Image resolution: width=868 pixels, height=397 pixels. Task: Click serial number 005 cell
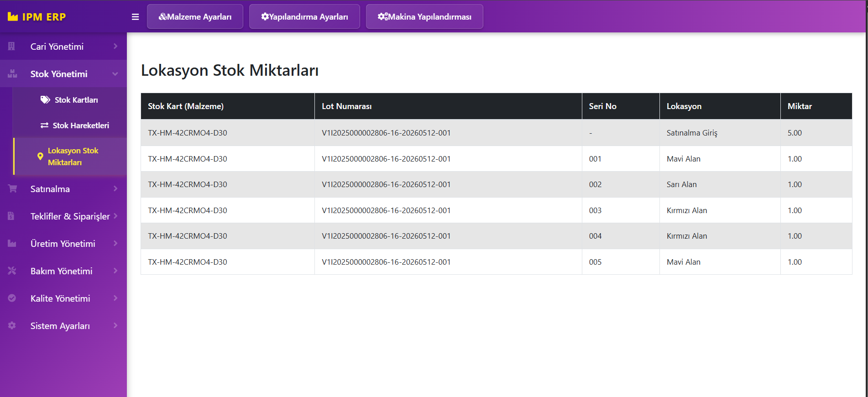tap(621, 262)
